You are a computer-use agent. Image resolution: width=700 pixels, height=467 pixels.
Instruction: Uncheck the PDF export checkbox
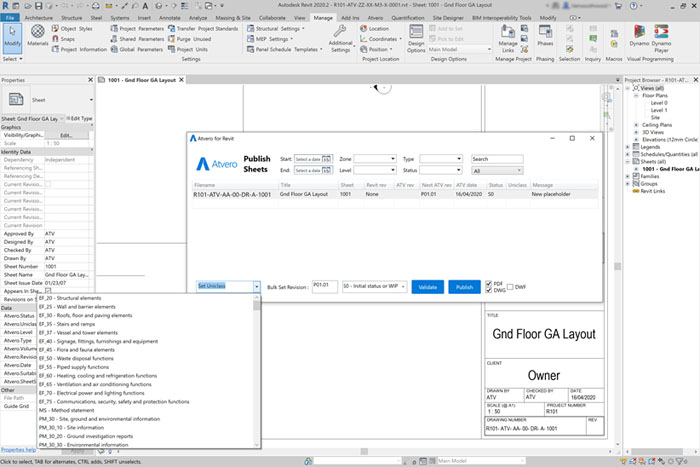pos(487,281)
